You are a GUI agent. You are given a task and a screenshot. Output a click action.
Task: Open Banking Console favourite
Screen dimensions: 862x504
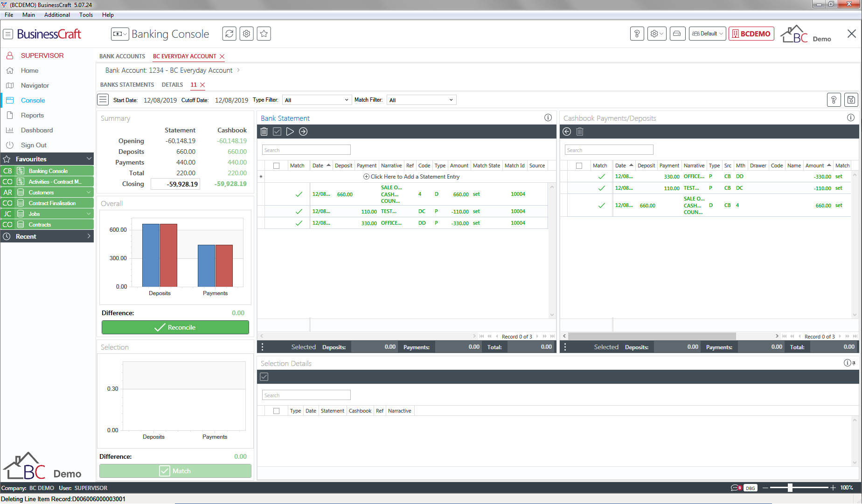tap(47, 171)
